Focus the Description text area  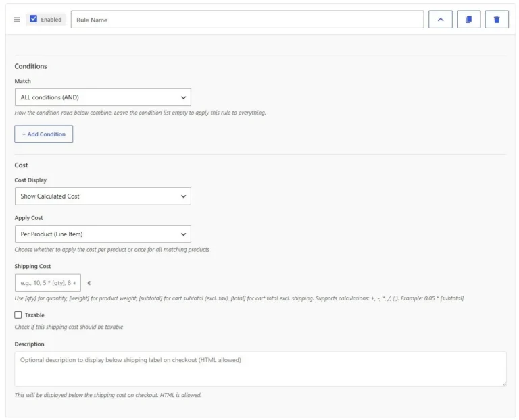pyautogui.click(x=260, y=369)
